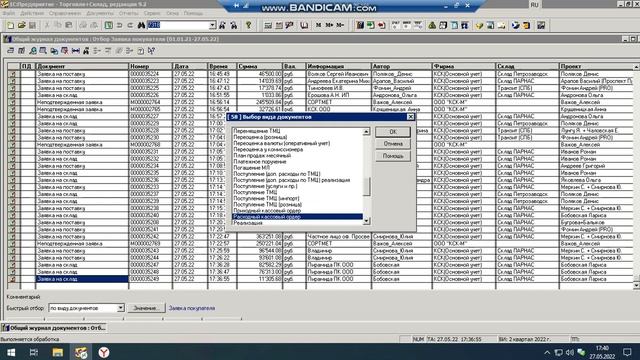Viewport: 640px width, 360px height.
Task: Click the Cut scissors toolbar icon
Action: (x=47, y=25)
